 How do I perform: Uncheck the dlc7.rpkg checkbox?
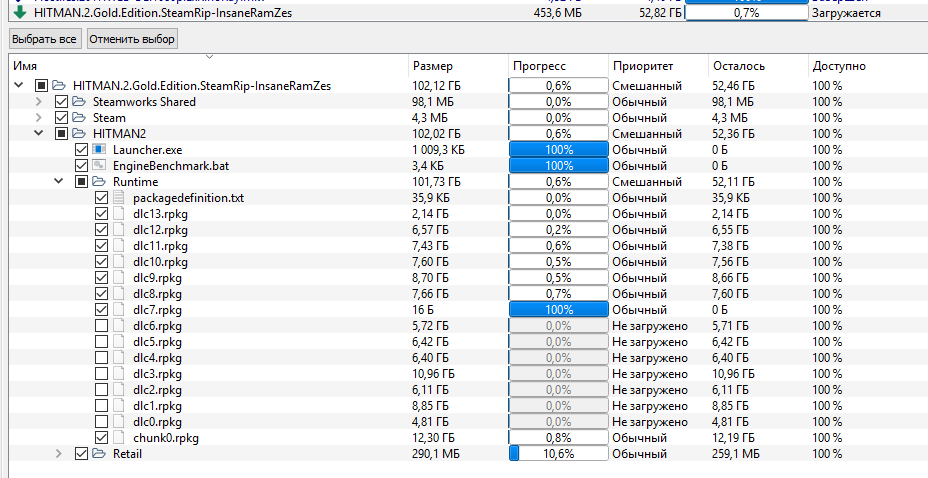pos(101,309)
